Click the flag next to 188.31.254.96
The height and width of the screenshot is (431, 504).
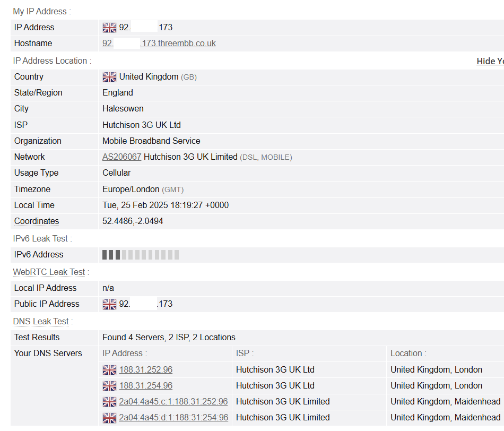tap(109, 386)
